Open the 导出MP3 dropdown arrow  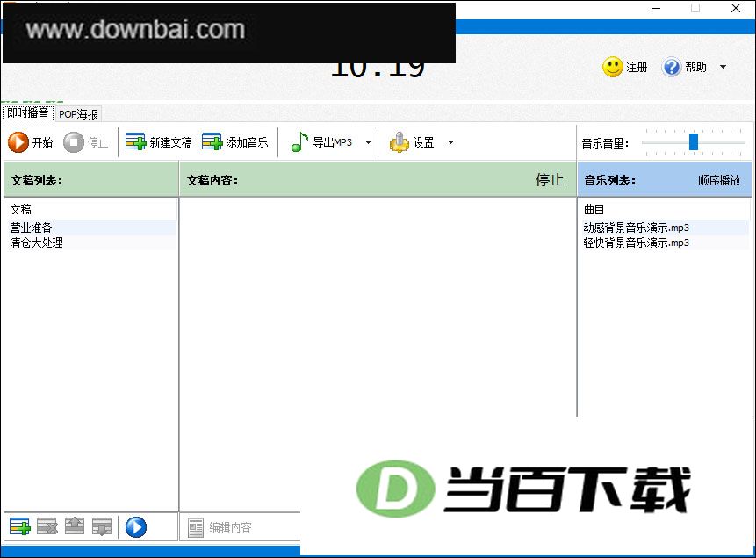pos(369,142)
